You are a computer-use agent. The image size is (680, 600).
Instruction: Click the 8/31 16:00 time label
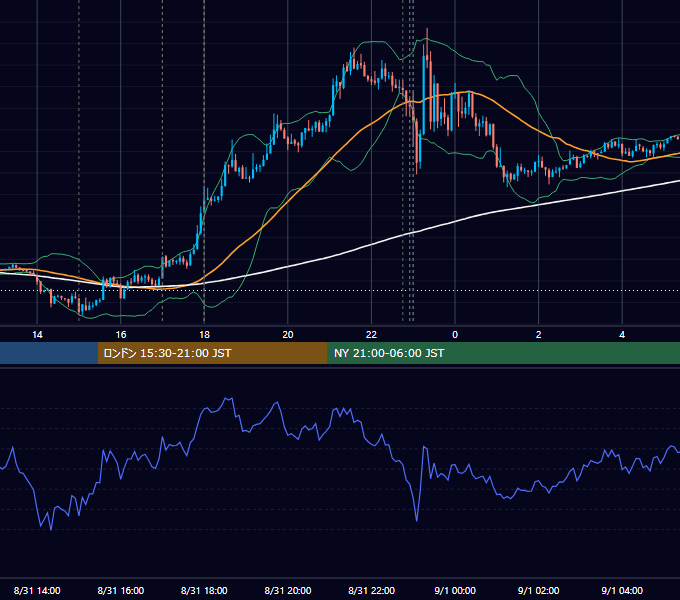click(x=121, y=590)
